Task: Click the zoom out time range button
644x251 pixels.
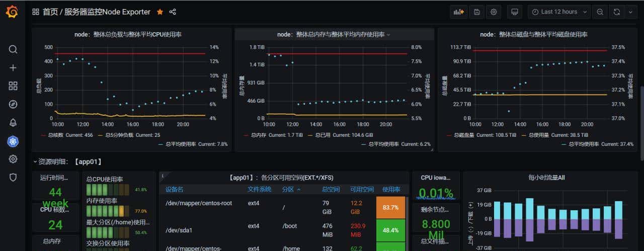Action: click(x=600, y=12)
